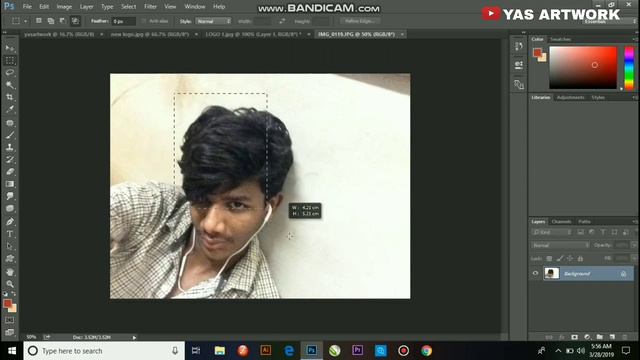Screen dimensions: 640x360
Task: Select the Zoom tool
Action: pos(10,284)
